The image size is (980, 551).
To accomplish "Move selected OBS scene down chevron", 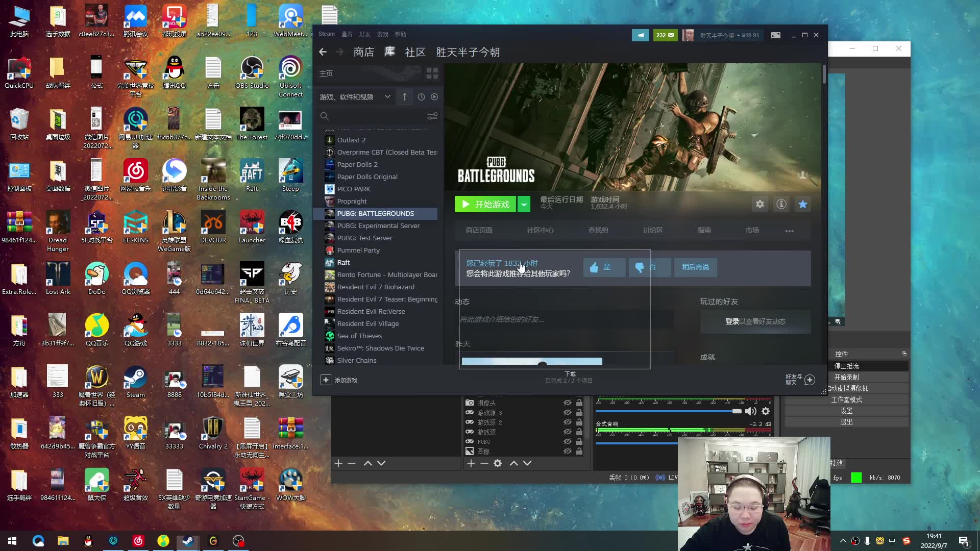I will [x=381, y=463].
